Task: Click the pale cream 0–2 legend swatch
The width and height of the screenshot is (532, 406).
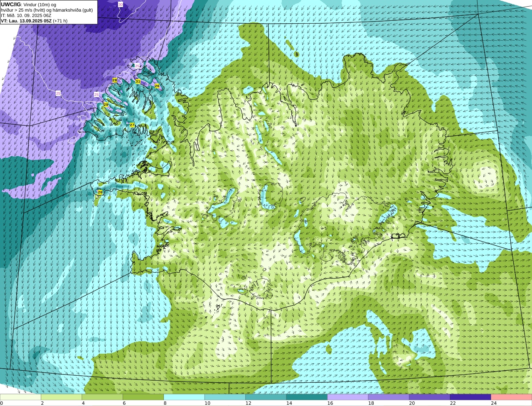Action: 20,397
